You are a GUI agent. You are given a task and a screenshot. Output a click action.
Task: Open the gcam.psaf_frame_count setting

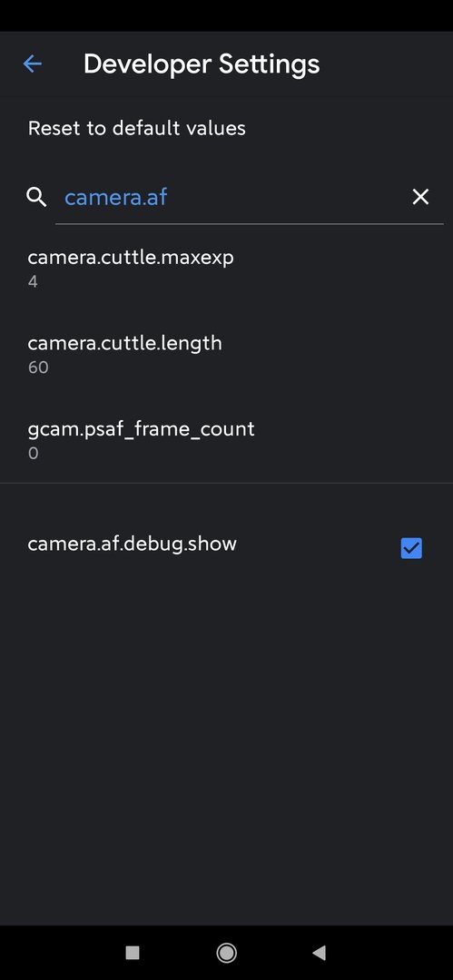pos(227,440)
